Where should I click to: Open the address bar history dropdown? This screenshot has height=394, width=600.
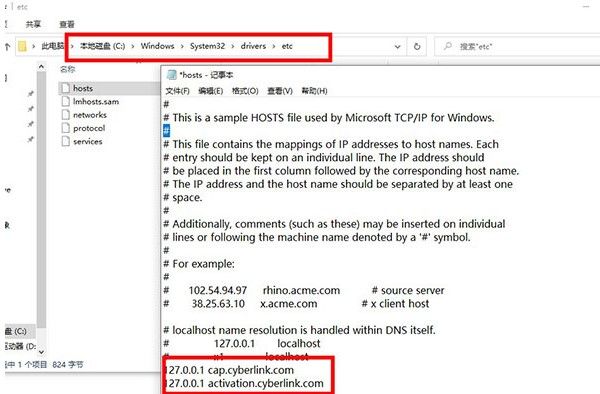click(x=398, y=47)
